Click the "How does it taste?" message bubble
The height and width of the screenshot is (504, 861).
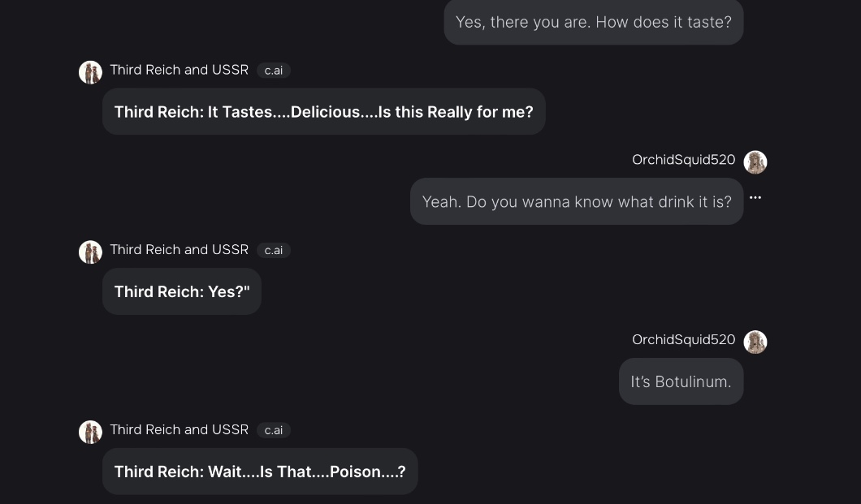click(593, 23)
